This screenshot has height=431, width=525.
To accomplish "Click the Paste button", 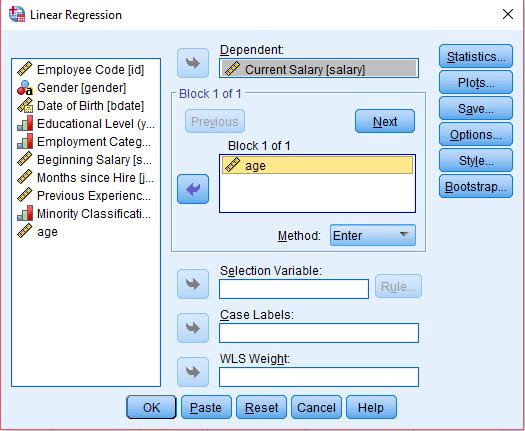I will tap(206, 407).
